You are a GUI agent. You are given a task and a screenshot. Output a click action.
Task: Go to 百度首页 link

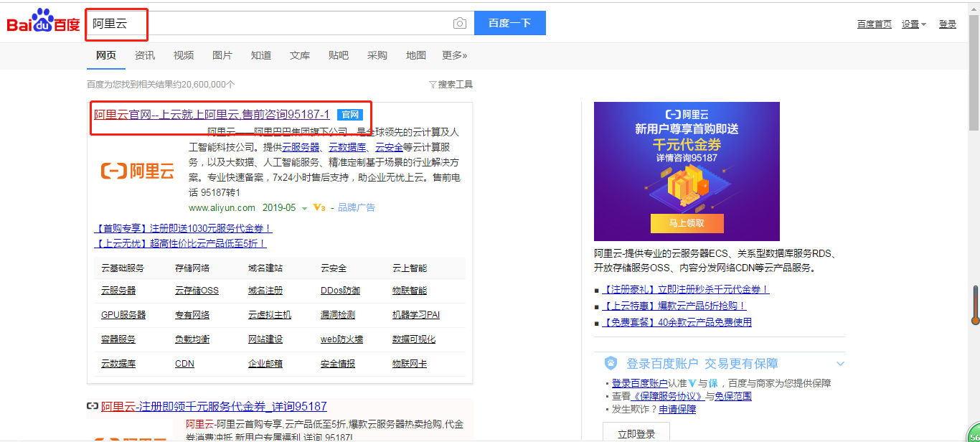pyautogui.click(x=875, y=24)
